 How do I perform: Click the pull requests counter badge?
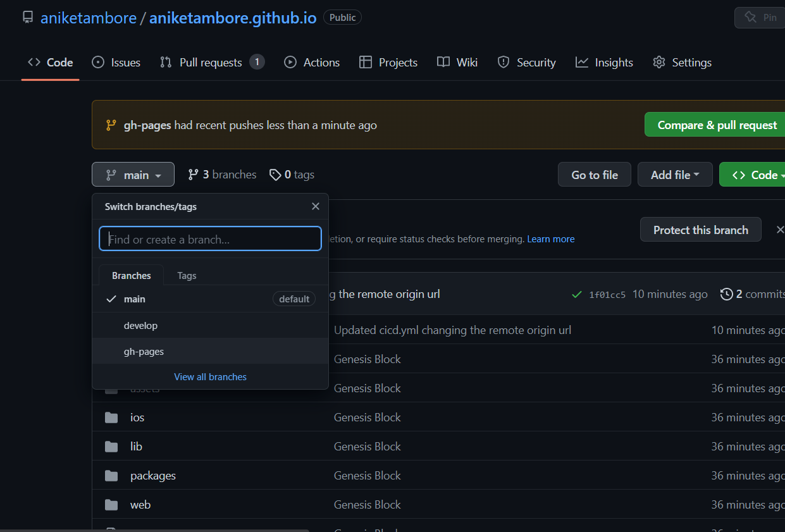pos(257,62)
